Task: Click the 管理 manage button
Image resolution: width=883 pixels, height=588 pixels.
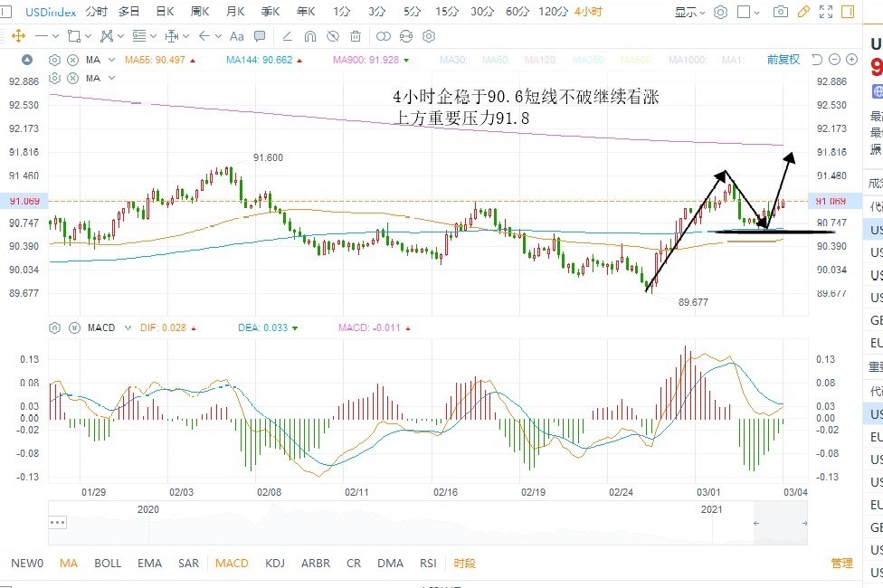Action: coord(841,564)
